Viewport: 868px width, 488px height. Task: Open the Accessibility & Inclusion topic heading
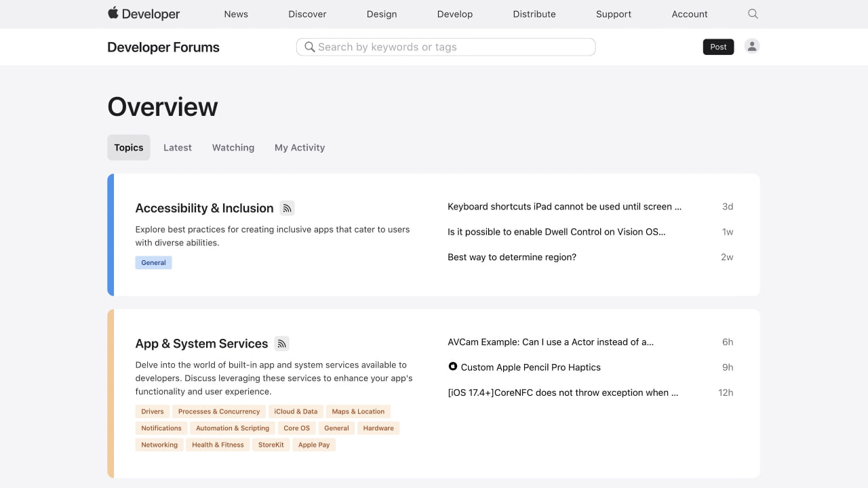click(x=204, y=208)
